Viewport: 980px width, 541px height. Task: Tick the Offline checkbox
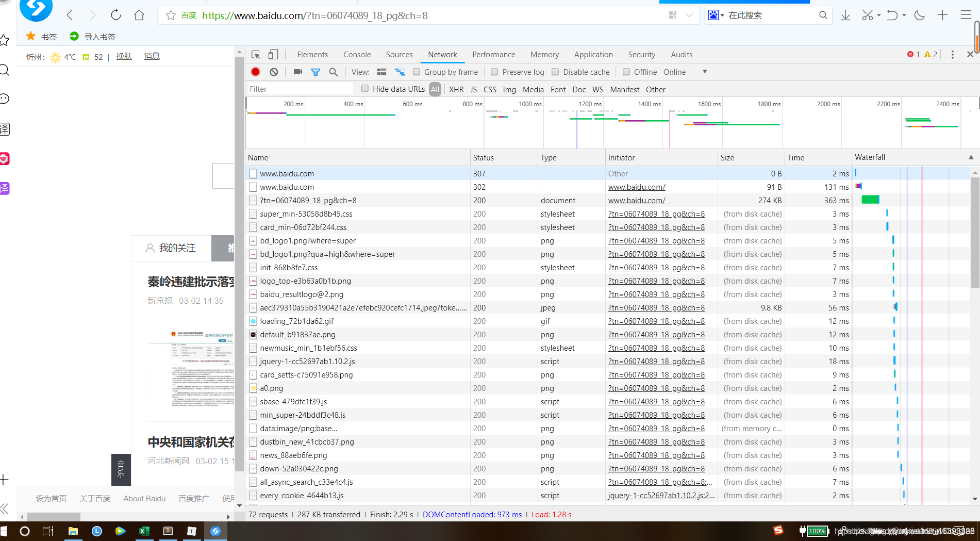click(x=626, y=72)
